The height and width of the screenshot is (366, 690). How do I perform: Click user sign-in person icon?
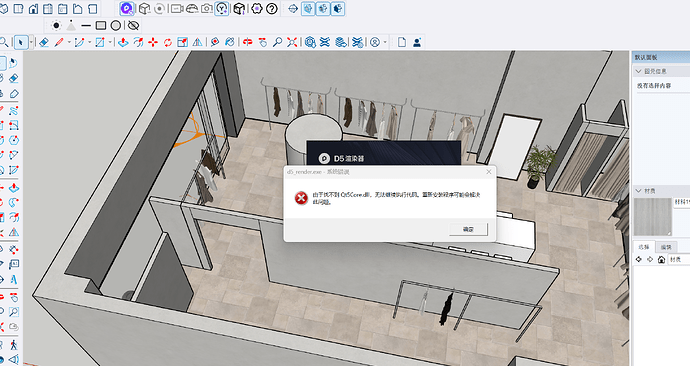417,42
